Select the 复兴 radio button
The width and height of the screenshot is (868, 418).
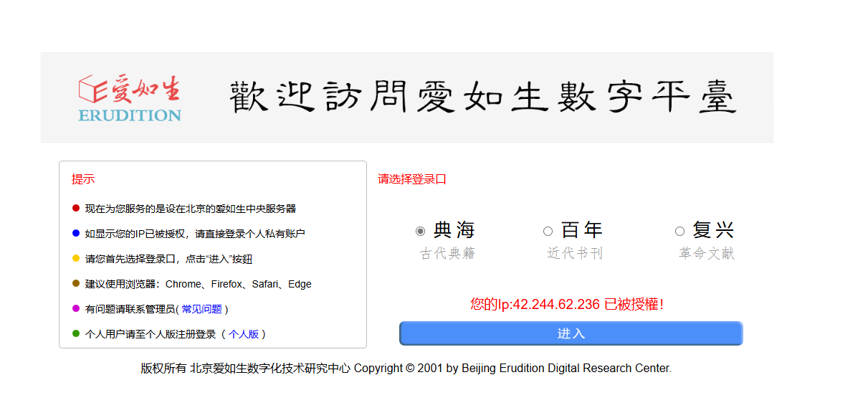[x=679, y=231]
